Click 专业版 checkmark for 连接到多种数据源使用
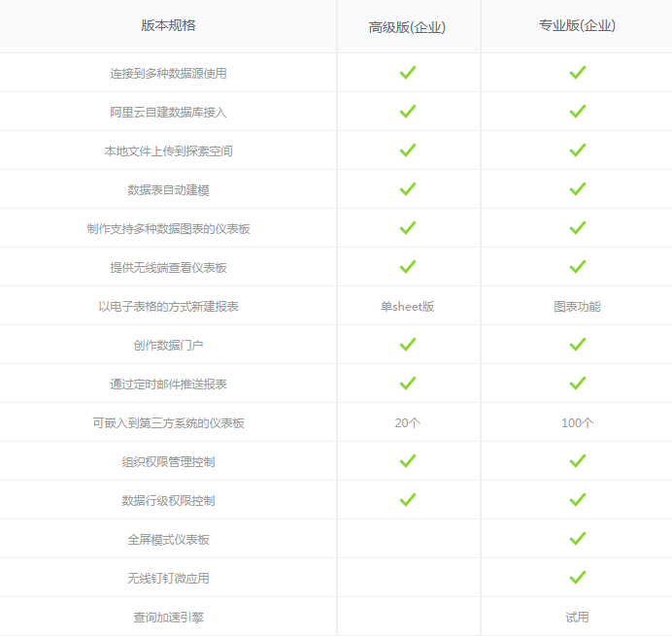Screen dimensions: 672x636 pyautogui.click(x=577, y=73)
